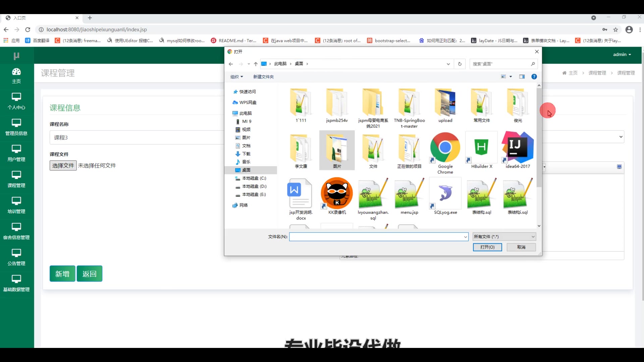
Task: Select WPS网盘 in navigation pane
Action: click(245, 103)
